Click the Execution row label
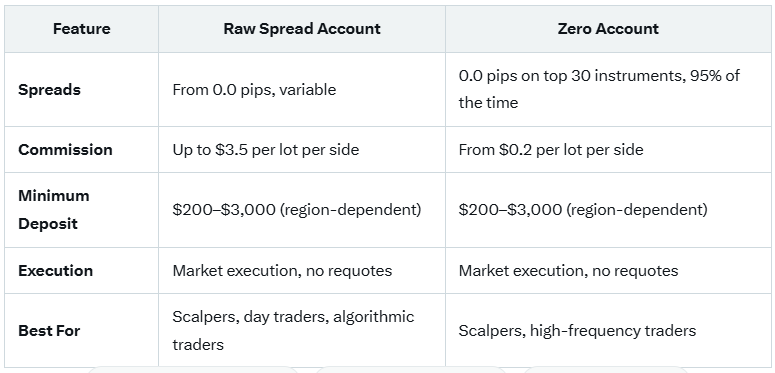The height and width of the screenshot is (373, 775). pos(55,271)
